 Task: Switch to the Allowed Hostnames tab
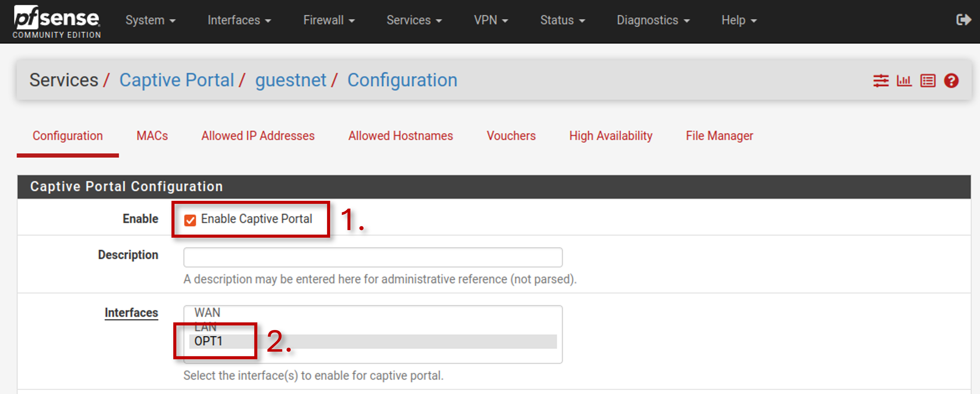[x=400, y=136]
